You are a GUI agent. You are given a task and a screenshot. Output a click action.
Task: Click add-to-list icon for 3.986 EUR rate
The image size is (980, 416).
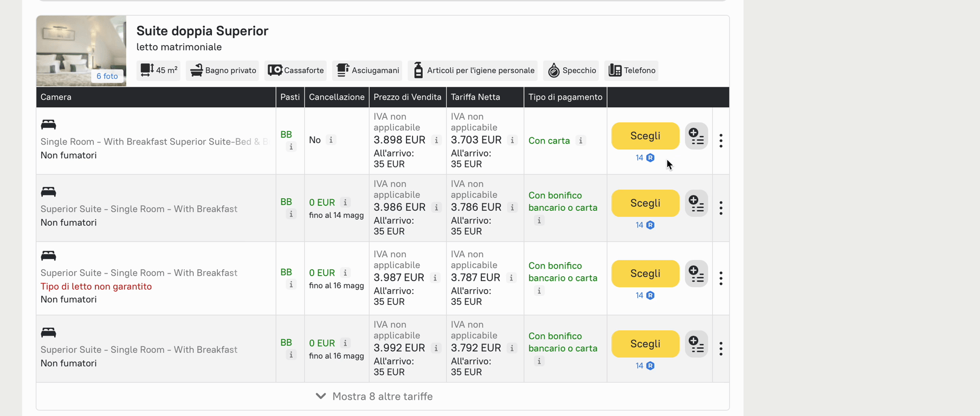[697, 203]
